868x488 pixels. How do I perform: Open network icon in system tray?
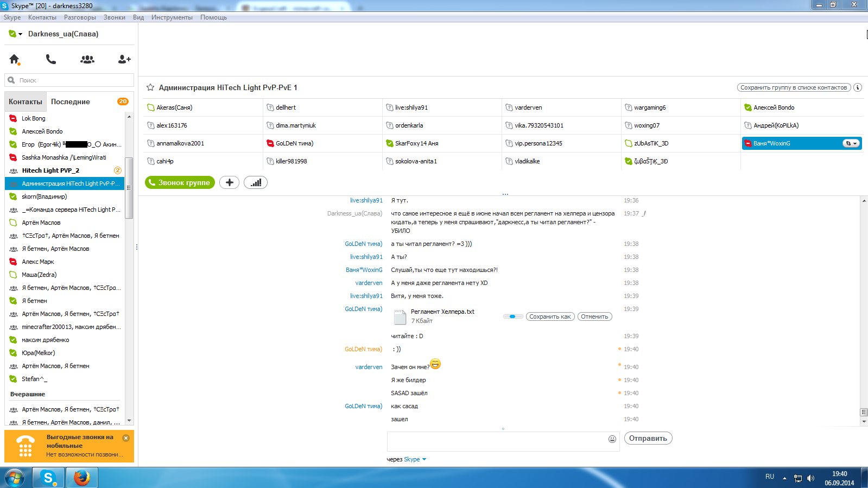click(x=797, y=478)
